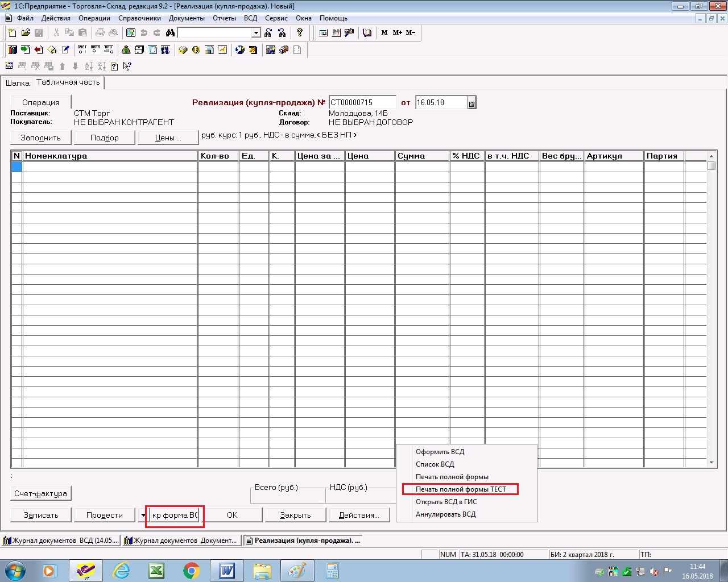Click the green money bag icon

tap(126, 50)
